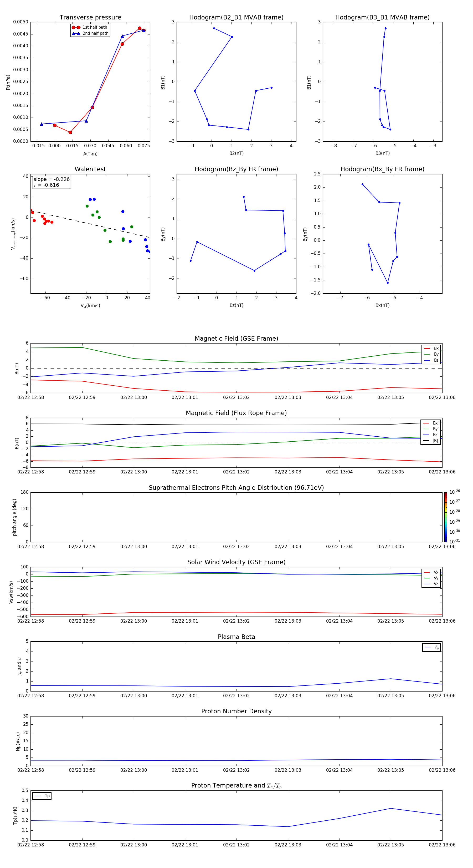This screenshot has height=868, width=473.
Task: Click the "Transverse pressure" plot title
Action: tap(90, 17)
